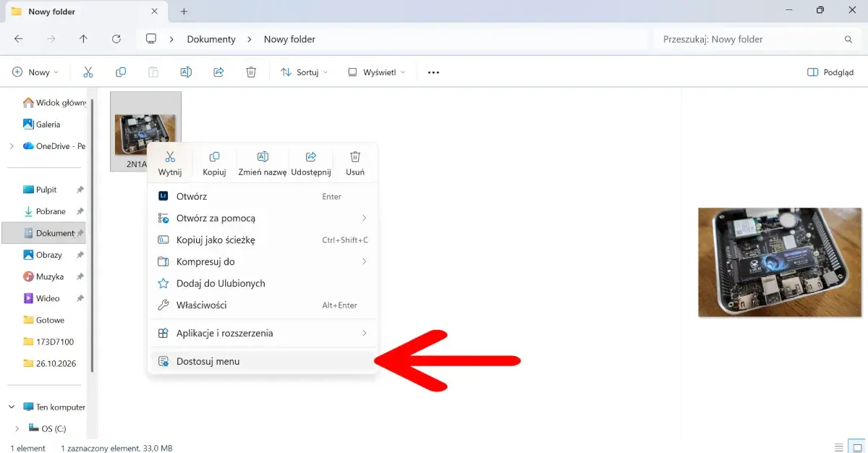Refresh the folder view
The width and height of the screenshot is (868, 453).
tap(116, 39)
